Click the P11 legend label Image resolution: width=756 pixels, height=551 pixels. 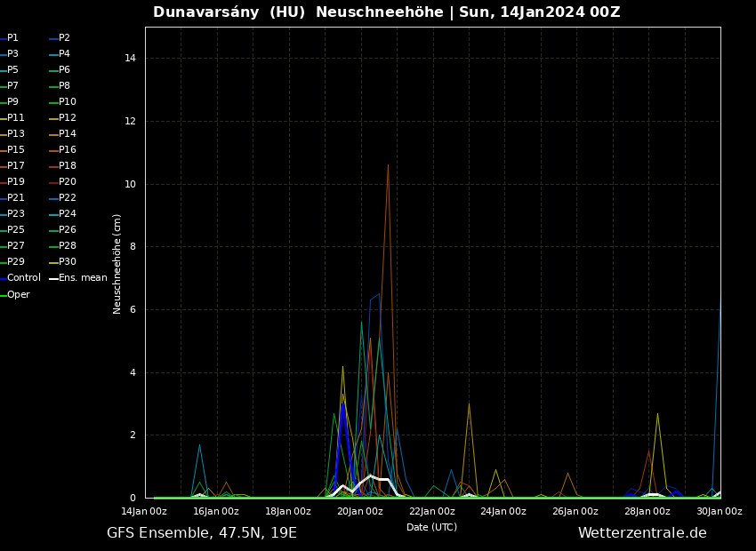(16, 118)
